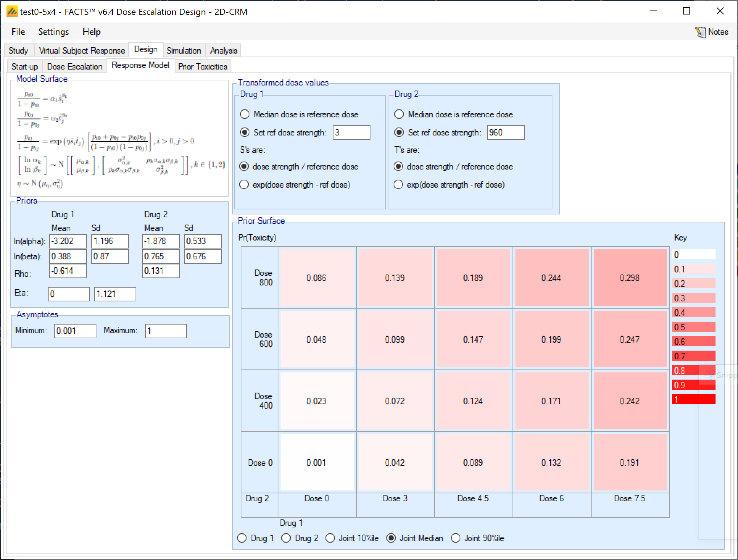Viewport: 738px width, 560px height.
Task: Open the Settings menu
Action: 53,32
